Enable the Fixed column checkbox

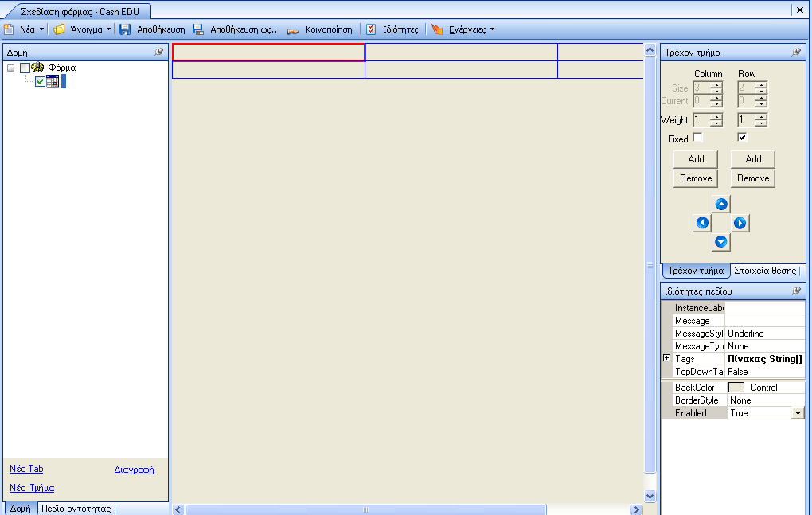[x=697, y=137]
